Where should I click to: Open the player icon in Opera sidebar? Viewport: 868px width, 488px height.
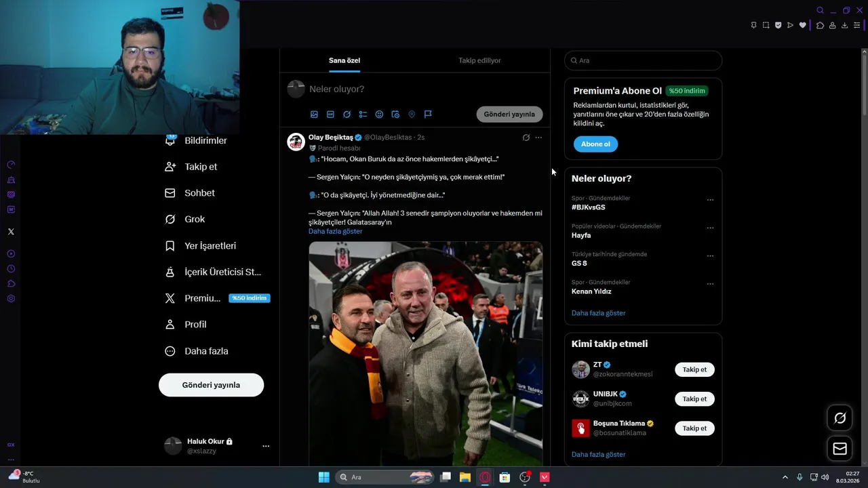(11, 254)
